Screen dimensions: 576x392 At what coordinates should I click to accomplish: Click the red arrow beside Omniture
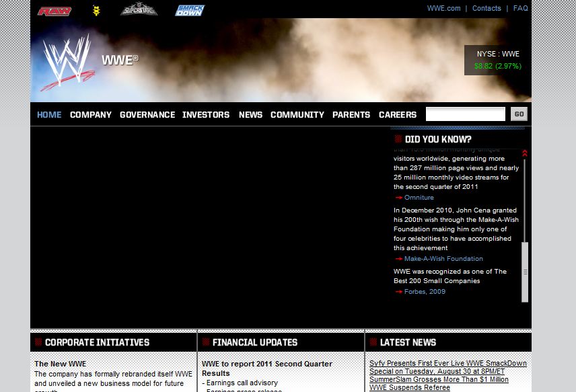pyautogui.click(x=398, y=198)
